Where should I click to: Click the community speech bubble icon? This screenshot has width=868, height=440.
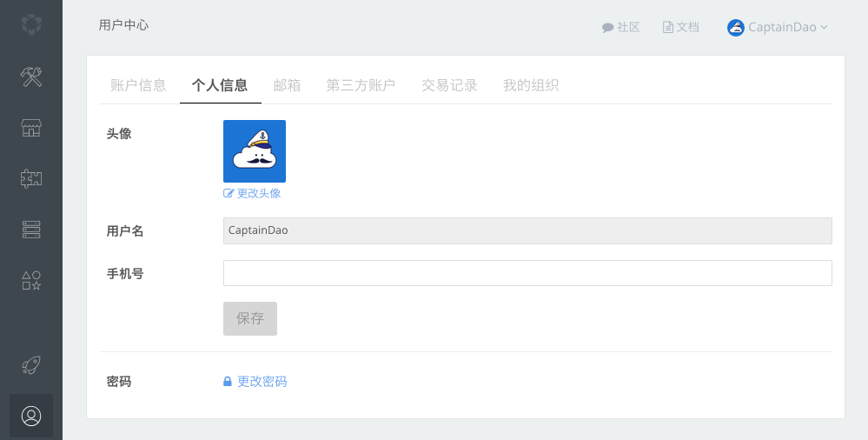(x=607, y=27)
